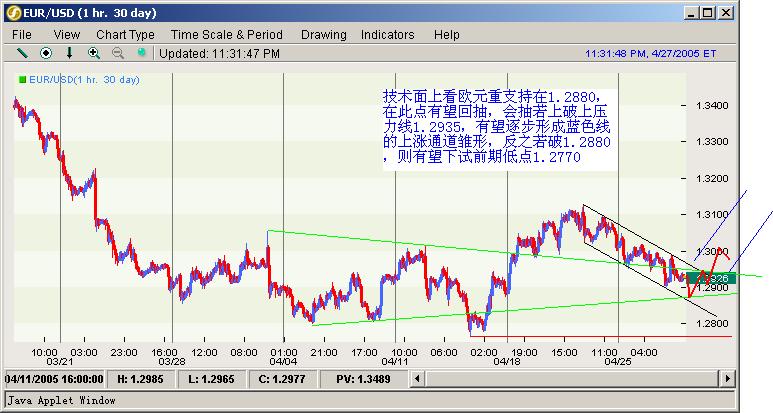Zoom in with the magnifier plus icon

coord(94,53)
